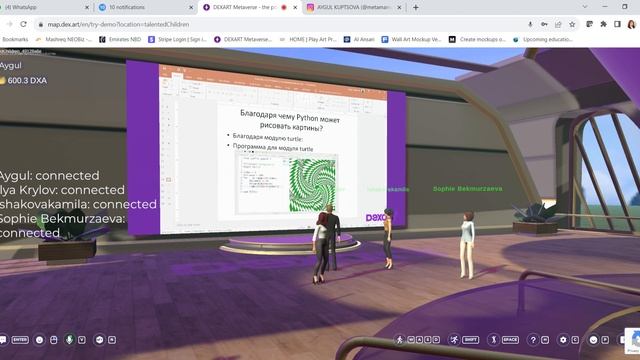
Task: Open the Chrome profile avatar
Action: click(631, 24)
